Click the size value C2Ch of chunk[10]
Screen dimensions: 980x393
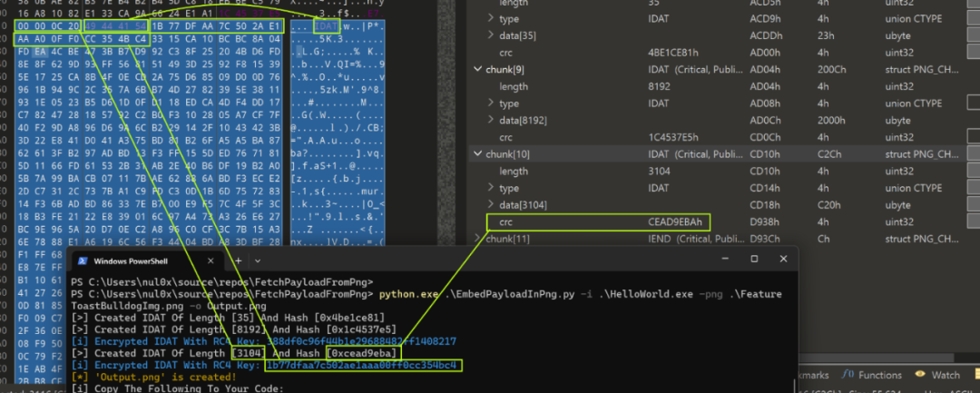(x=828, y=153)
